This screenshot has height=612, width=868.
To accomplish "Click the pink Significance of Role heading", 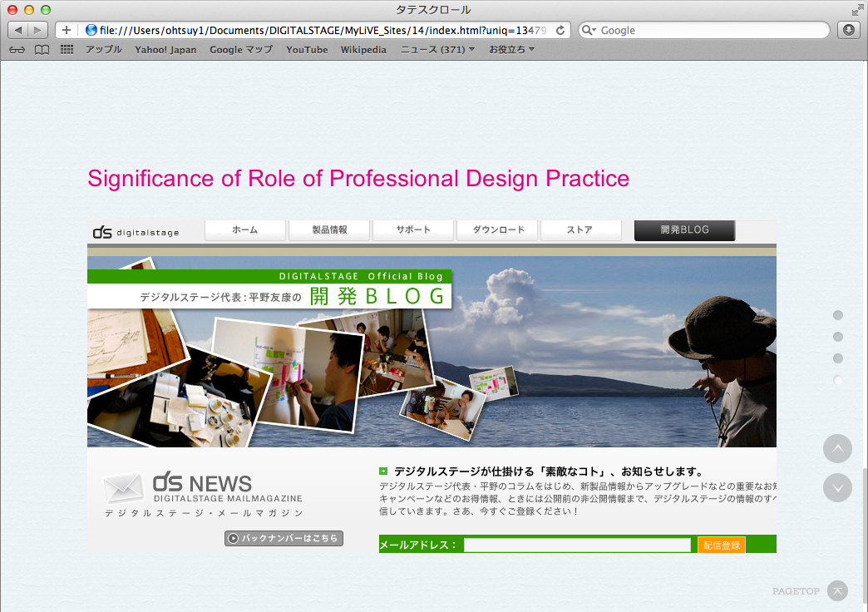I will point(358,179).
